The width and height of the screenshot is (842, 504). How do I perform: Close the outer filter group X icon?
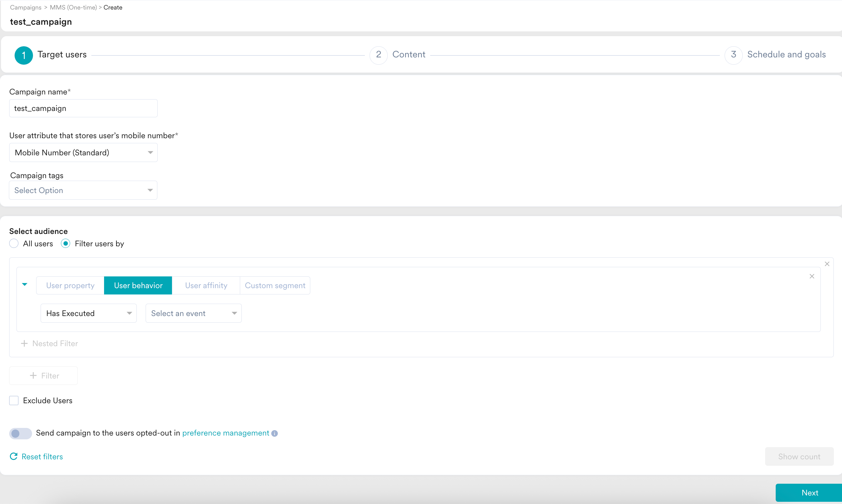pyautogui.click(x=827, y=264)
